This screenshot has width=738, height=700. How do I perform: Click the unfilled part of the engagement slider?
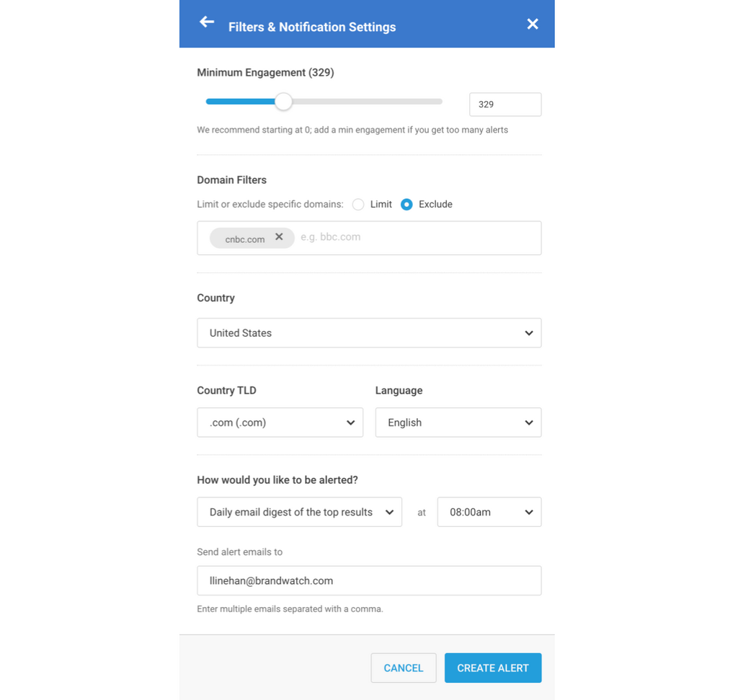point(368,102)
